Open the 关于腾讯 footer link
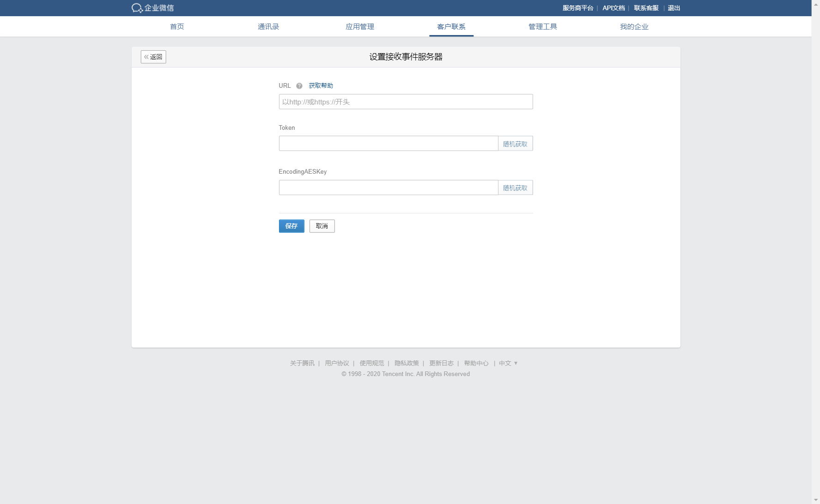Screen dimensions: 820x504 tap(302, 363)
